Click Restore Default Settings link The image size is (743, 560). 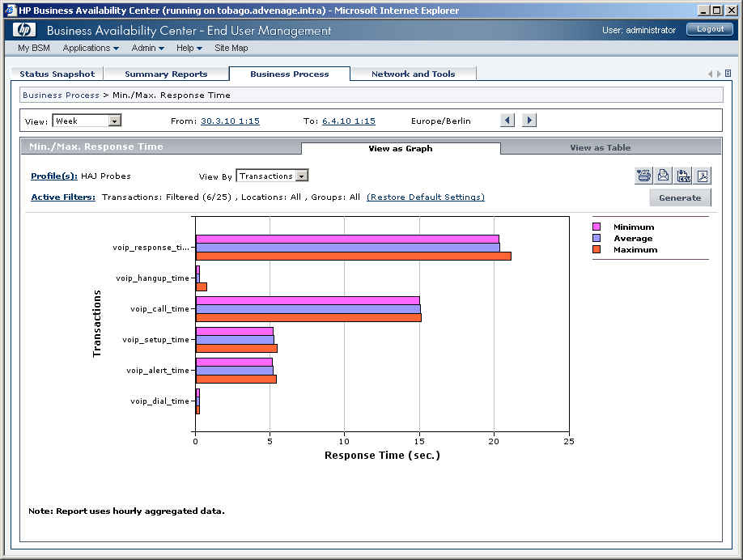426,197
